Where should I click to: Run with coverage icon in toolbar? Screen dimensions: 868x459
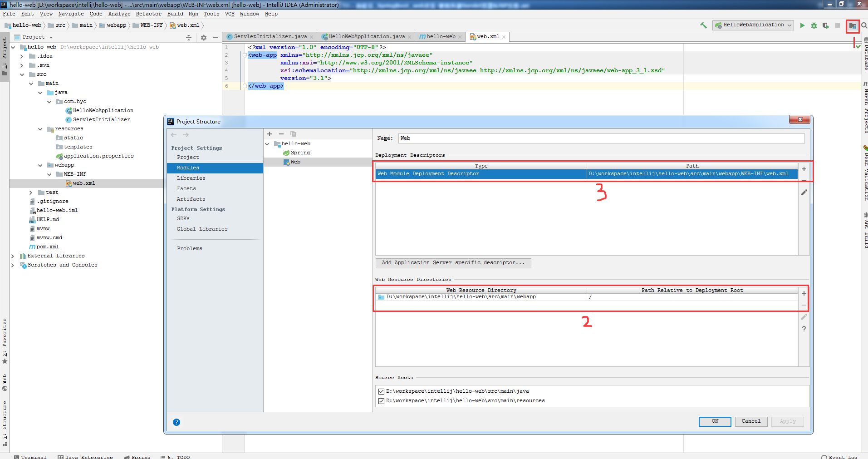tap(826, 25)
